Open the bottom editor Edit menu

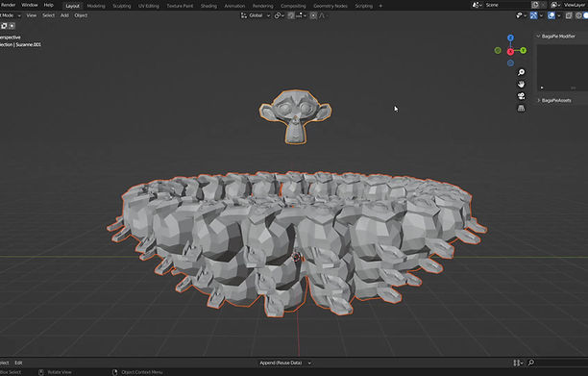(x=18, y=363)
